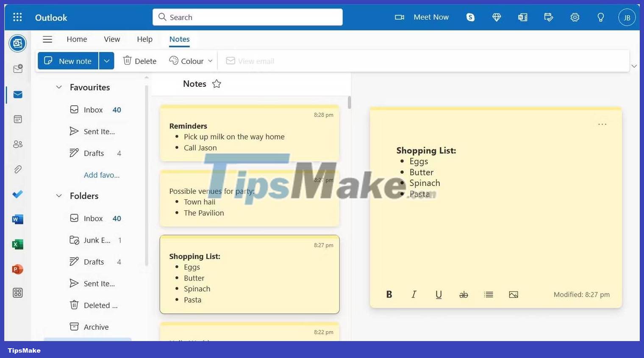Open PowerPoint from the left sidebar
The image size is (644, 358).
17,269
